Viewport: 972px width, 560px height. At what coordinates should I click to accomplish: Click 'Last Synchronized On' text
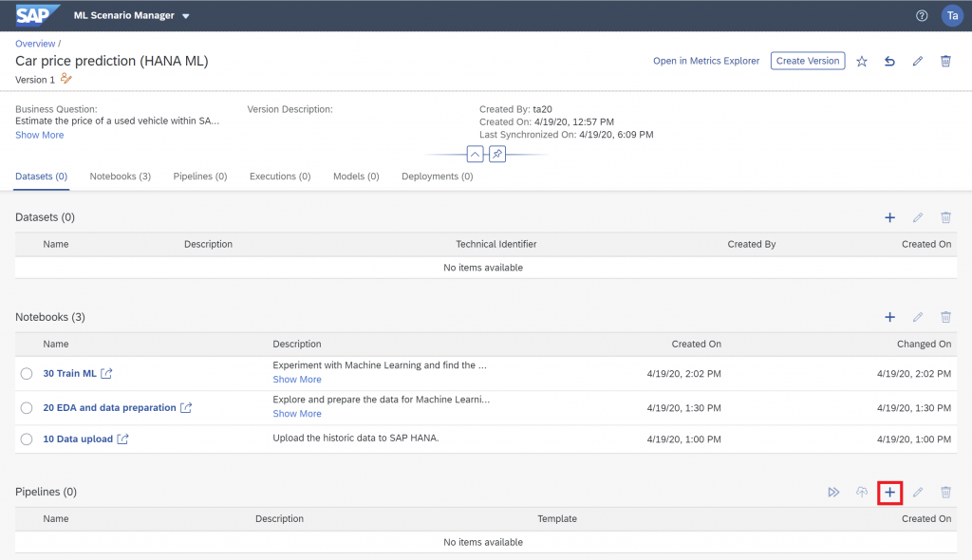click(528, 135)
